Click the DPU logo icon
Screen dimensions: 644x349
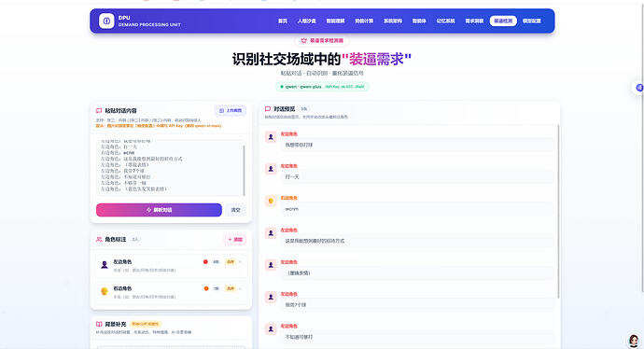pos(106,21)
